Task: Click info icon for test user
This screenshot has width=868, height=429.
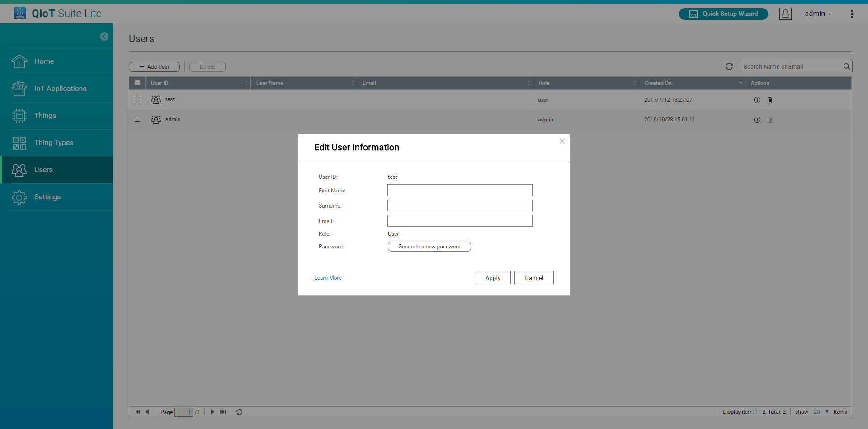Action: [x=757, y=100]
